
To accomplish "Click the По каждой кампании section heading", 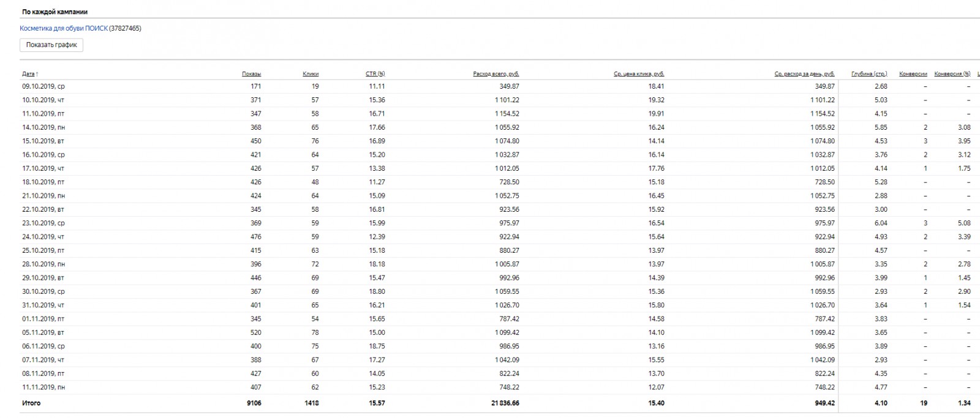I will click(55, 12).
